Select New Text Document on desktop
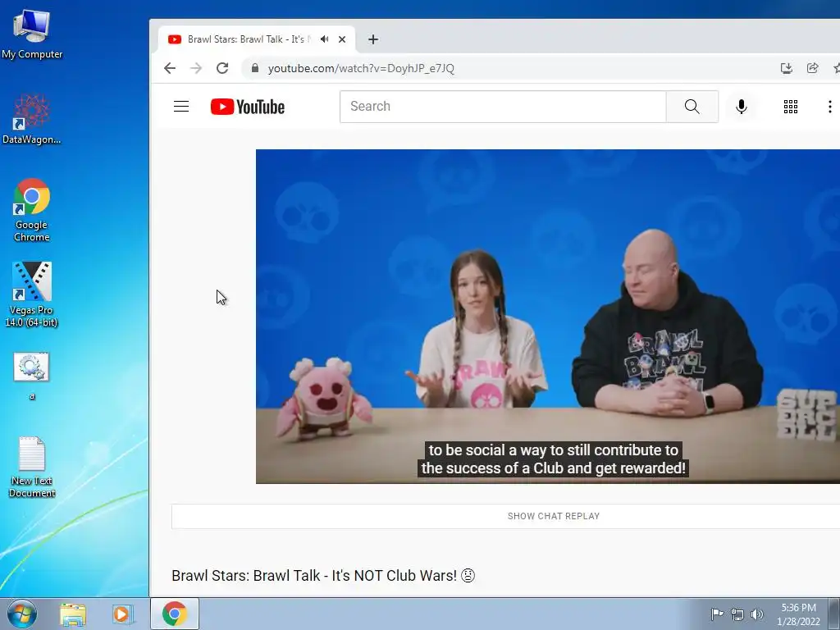This screenshot has height=630, width=840. tap(32, 467)
